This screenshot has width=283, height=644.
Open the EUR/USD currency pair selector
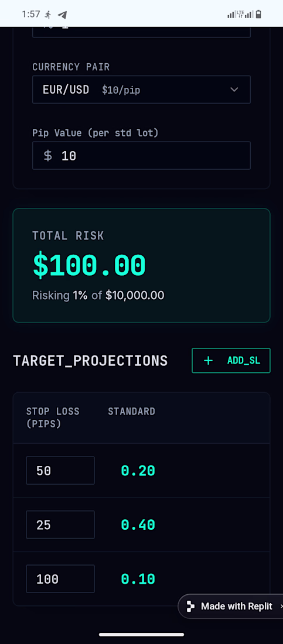point(142,90)
